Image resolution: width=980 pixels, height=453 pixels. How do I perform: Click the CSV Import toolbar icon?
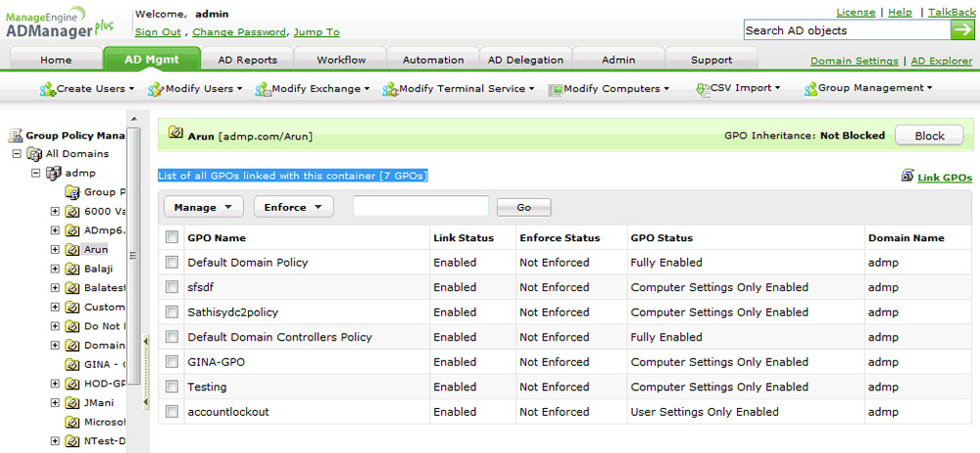[702, 89]
